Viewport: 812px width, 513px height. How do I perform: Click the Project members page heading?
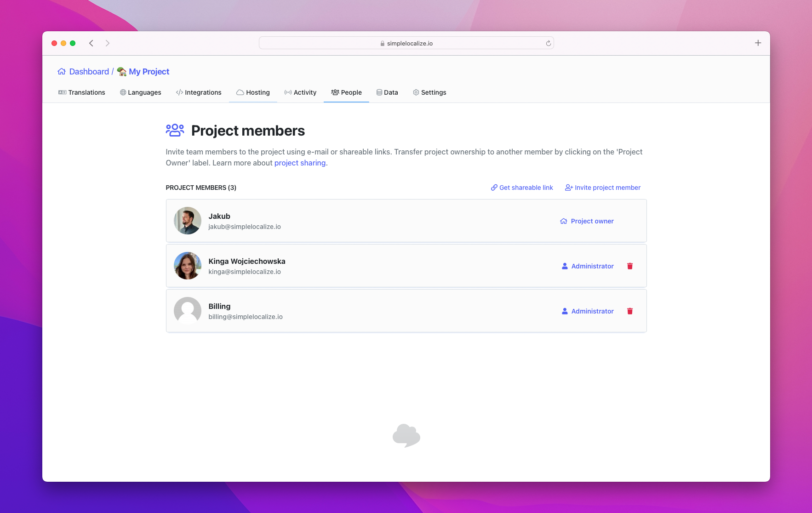(x=248, y=131)
